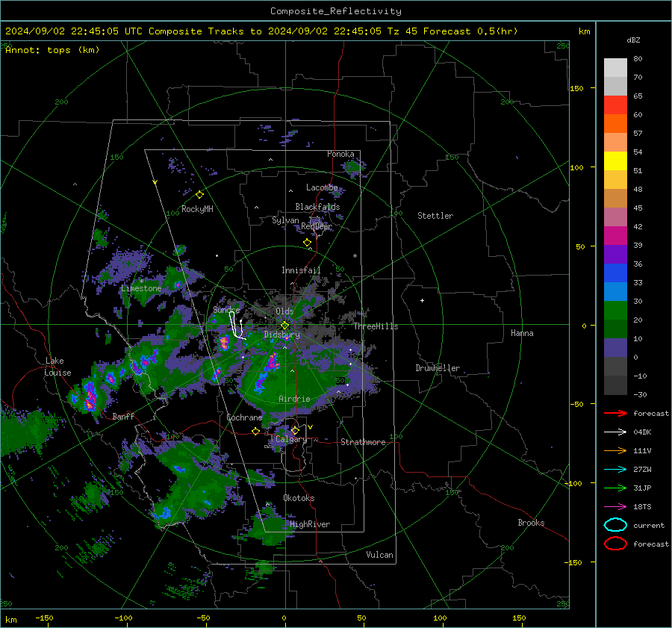Viewport: 672px width, 628px height.
Task: Click the 'Annot: tops (km)' annotation text
Action: [x=52, y=50]
